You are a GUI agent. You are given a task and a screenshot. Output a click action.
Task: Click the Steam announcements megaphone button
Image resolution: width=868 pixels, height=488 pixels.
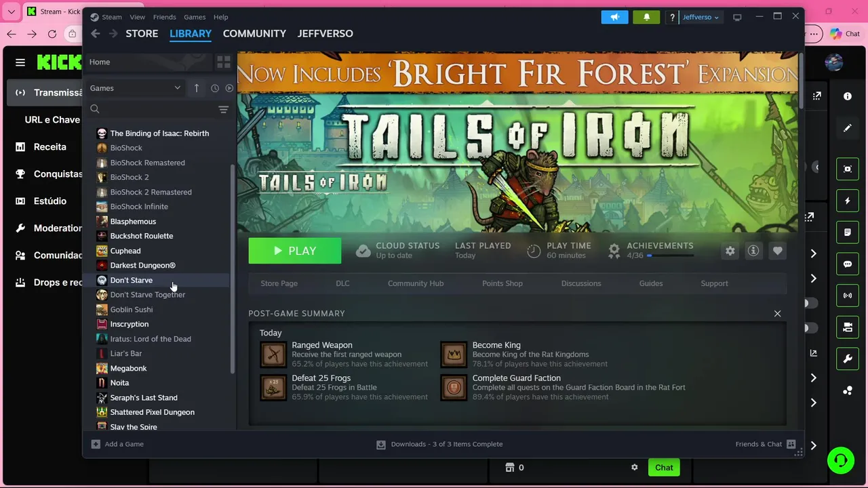coord(614,17)
